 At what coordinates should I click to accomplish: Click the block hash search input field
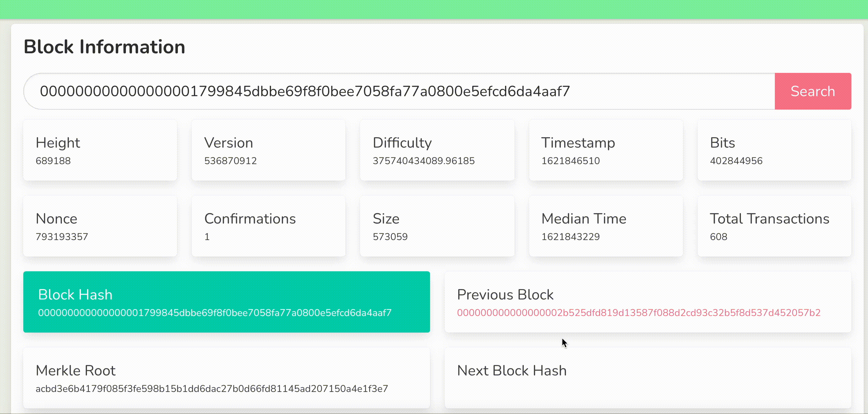click(398, 91)
